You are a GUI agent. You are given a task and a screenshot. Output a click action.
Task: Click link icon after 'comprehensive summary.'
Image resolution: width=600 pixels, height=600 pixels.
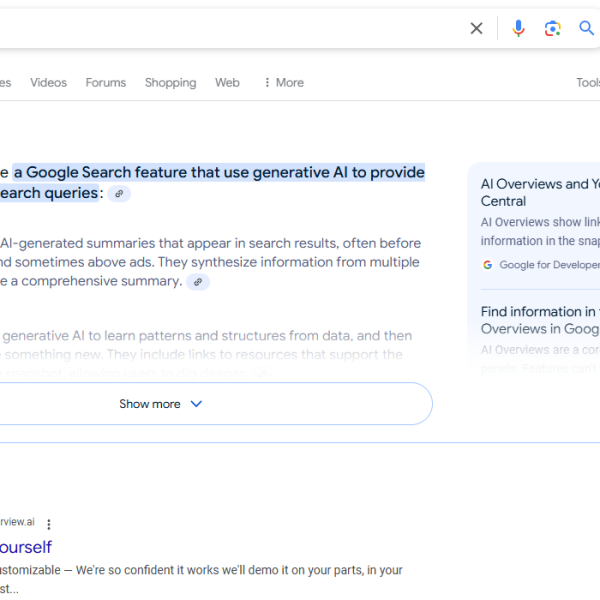click(x=198, y=282)
